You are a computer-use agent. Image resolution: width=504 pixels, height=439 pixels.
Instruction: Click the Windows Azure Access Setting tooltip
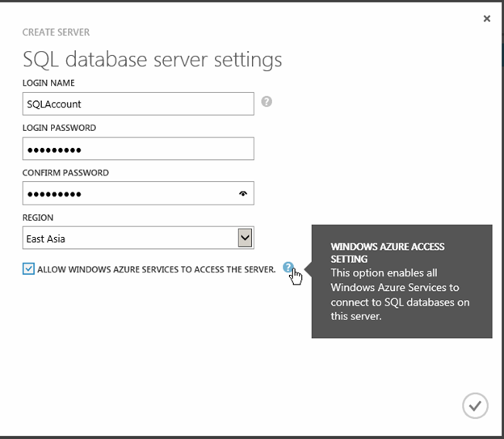point(401,281)
